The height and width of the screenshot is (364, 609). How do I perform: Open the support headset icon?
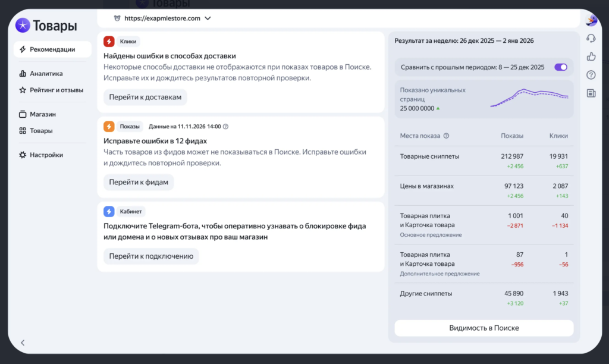591,37
